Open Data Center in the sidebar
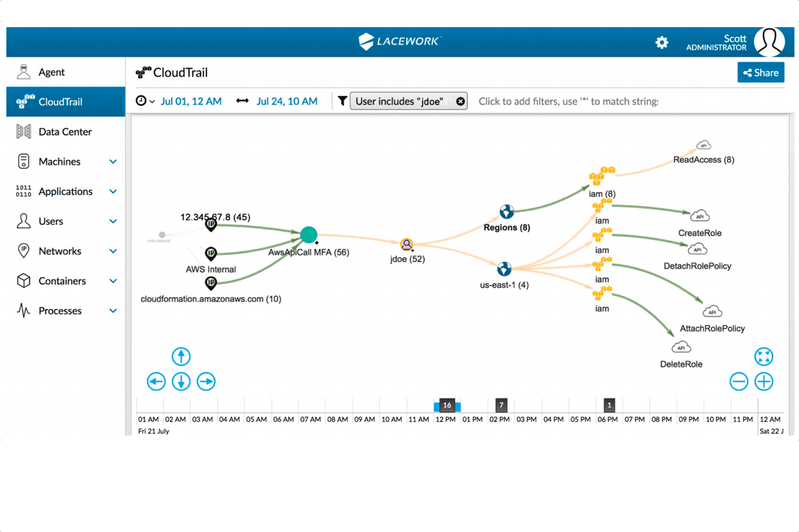This screenshot has height=532, width=799. (66, 131)
